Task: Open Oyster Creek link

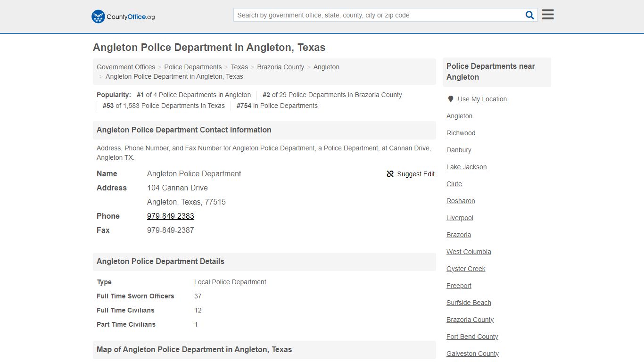Action: pos(466,269)
